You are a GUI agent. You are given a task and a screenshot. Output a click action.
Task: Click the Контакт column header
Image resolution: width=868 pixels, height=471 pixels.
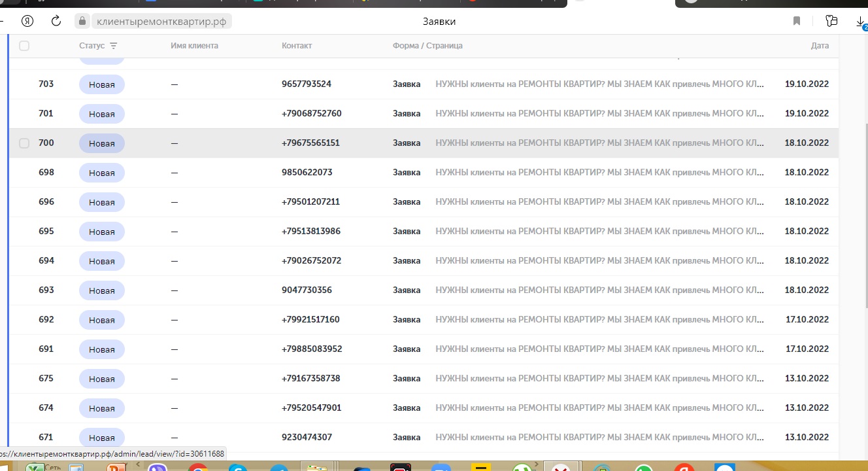coord(297,46)
